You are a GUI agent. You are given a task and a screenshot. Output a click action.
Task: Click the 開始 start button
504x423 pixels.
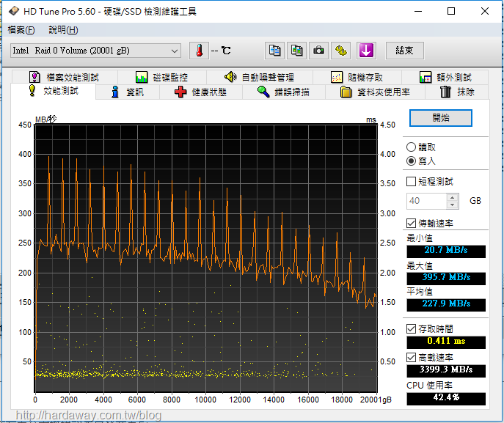[441, 118]
